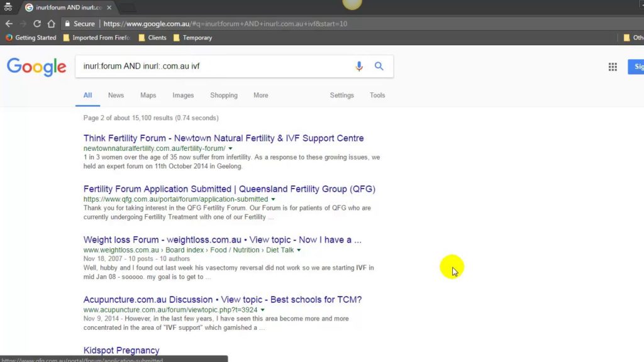Open the Imported From Firefox bookmarks folder
The height and width of the screenshot is (362, 644).
(97, 38)
